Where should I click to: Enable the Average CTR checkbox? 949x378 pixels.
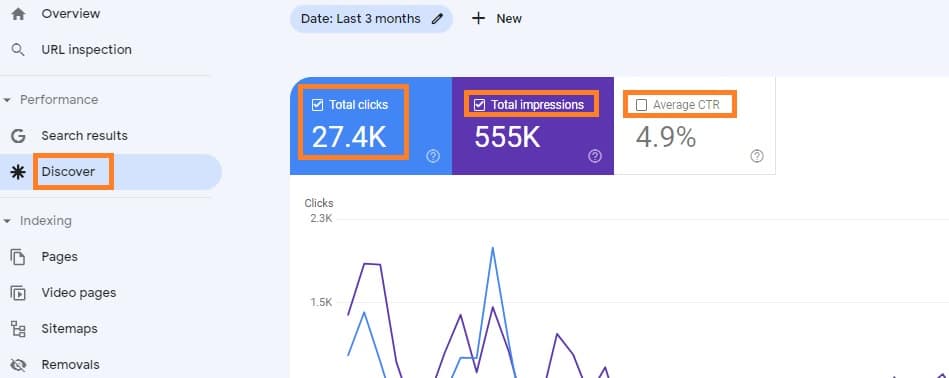click(642, 105)
